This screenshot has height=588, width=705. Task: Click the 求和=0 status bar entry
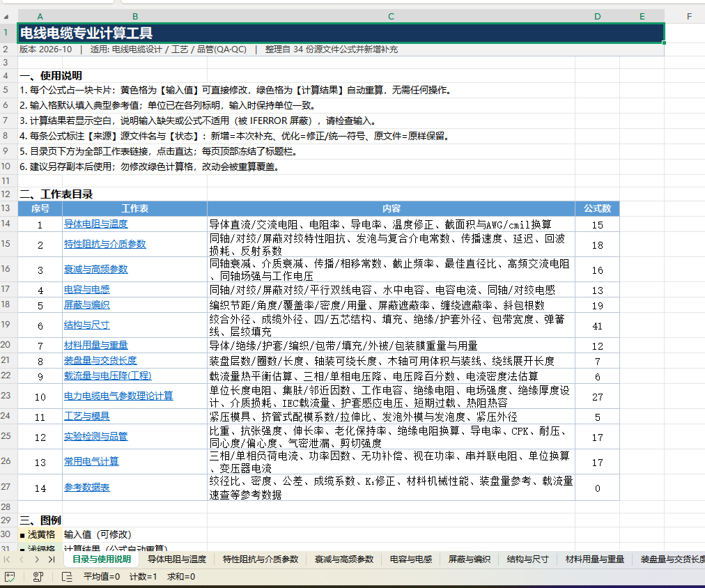(181, 577)
